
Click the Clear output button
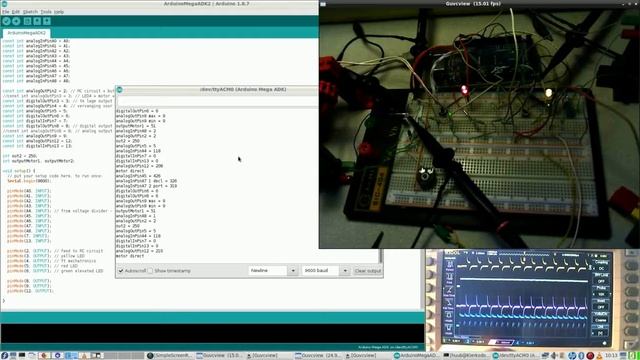[367, 271]
